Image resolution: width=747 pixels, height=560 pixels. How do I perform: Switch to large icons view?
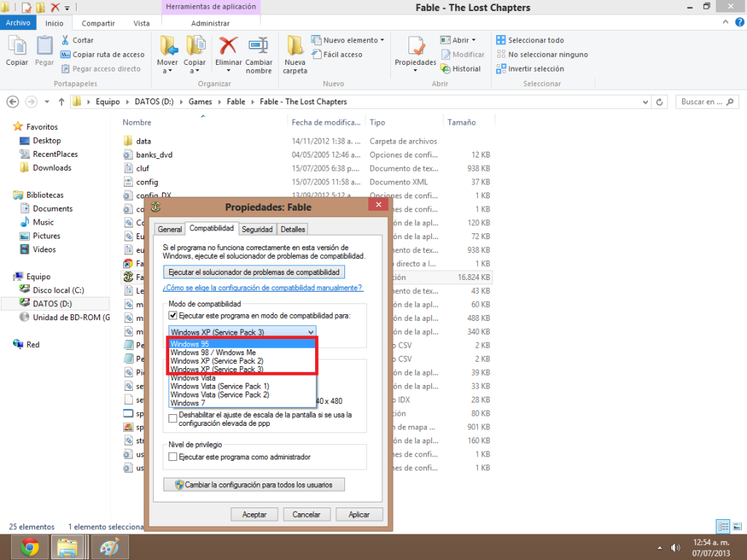pos(737,526)
